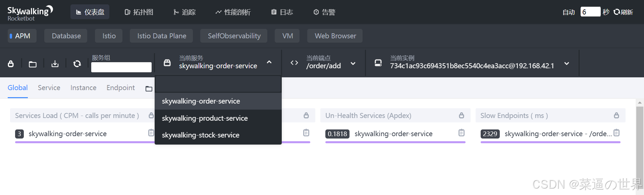Click the download export icon in toolbar
This screenshot has width=644, height=195.
pos(55,64)
